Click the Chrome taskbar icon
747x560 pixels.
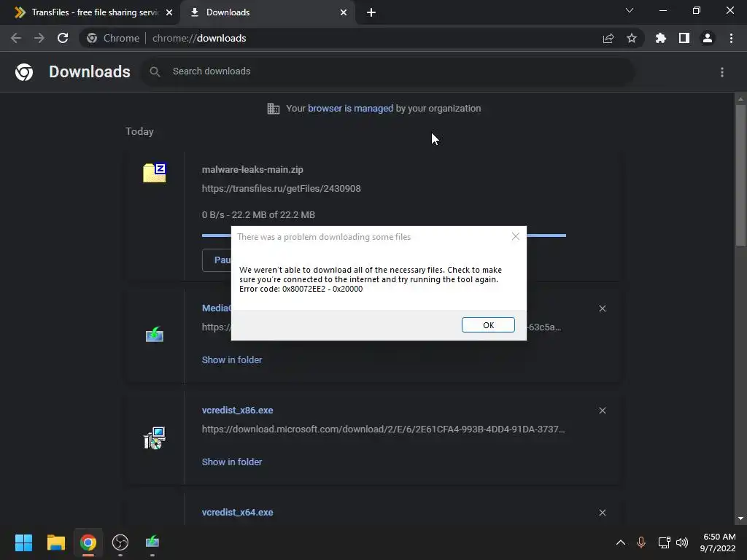tap(88, 542)
